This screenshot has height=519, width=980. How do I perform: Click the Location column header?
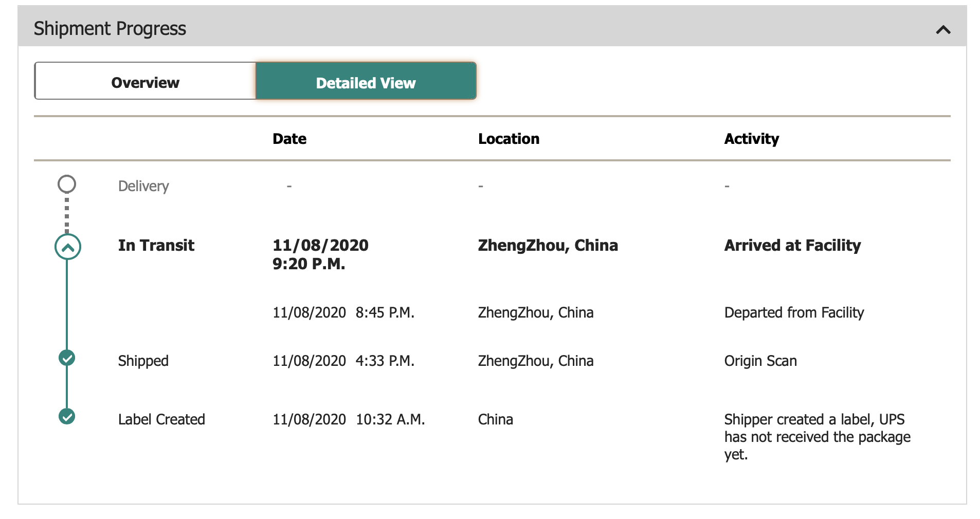point(509,139)
